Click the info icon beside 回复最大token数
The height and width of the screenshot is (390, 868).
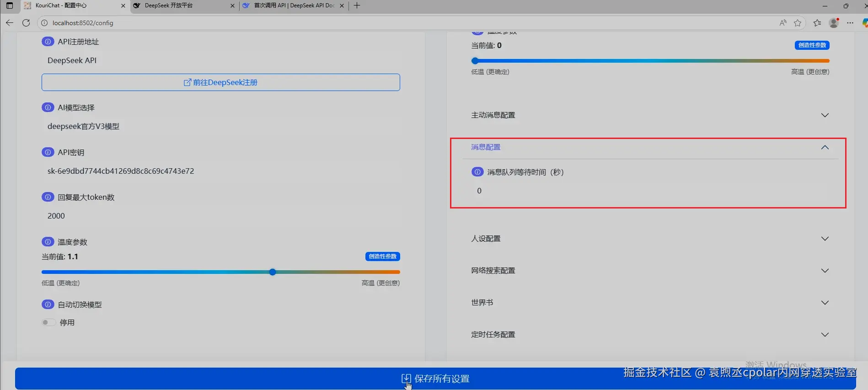pos(48,197)
